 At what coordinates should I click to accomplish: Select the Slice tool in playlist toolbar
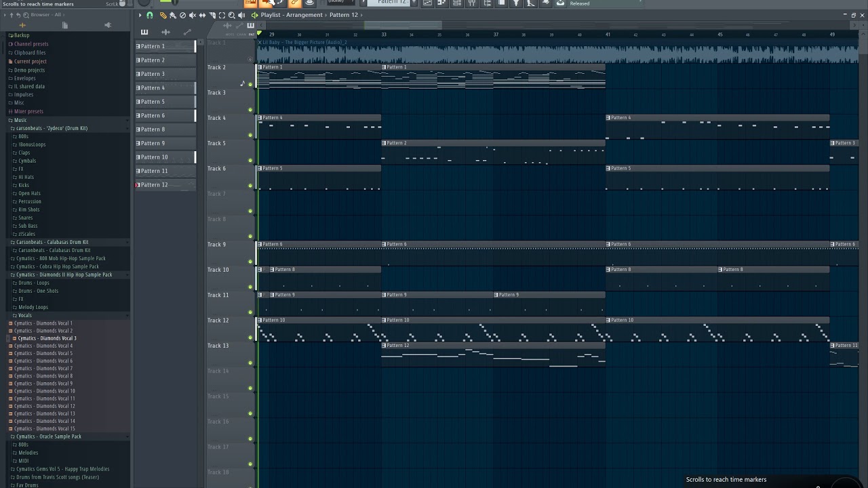click(x=212, y=15)
